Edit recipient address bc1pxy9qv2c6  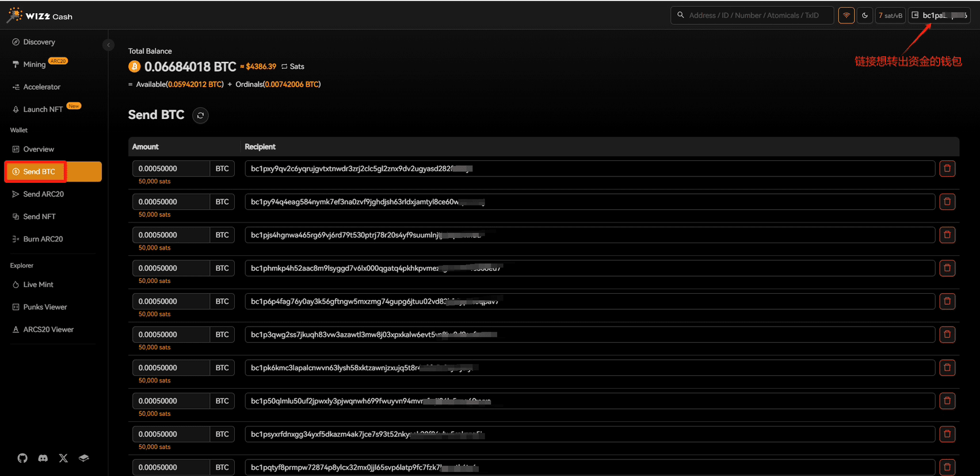pyautogui.click(x=590, y=168)
